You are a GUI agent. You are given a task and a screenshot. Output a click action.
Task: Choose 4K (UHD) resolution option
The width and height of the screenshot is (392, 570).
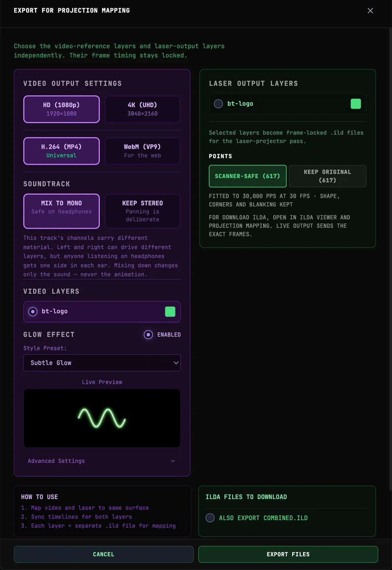pyautogui.click(x=142, y=109)
